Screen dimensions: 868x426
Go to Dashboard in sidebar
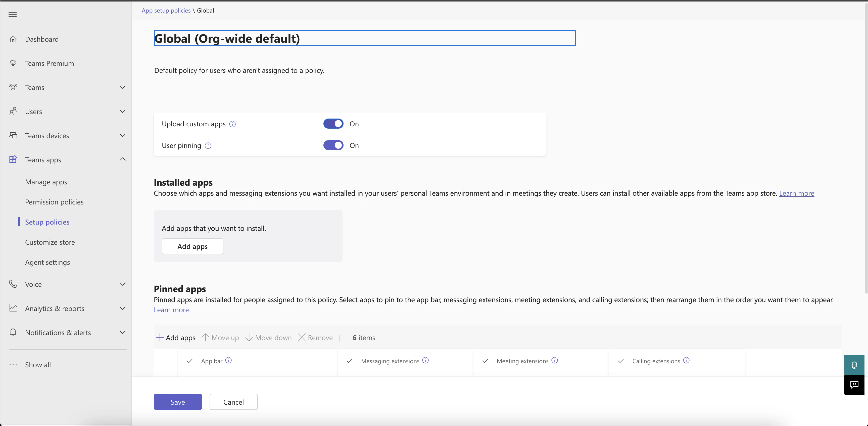tap(42, 39)
